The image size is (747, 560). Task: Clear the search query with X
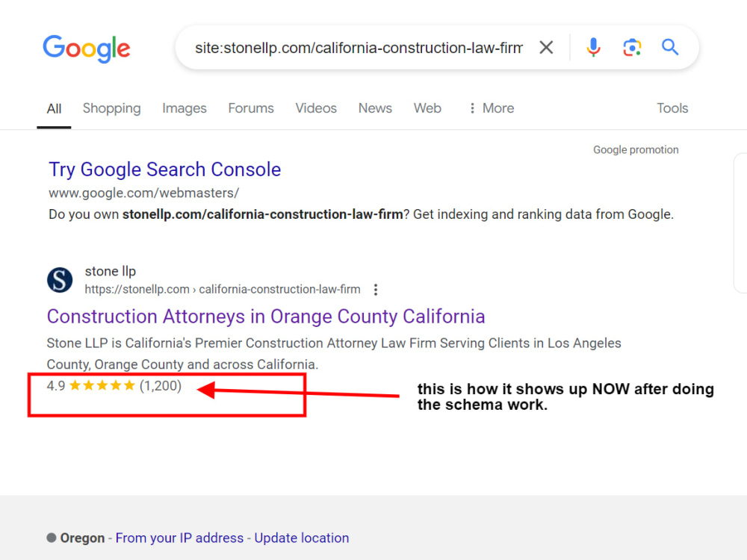click(546, 47)
